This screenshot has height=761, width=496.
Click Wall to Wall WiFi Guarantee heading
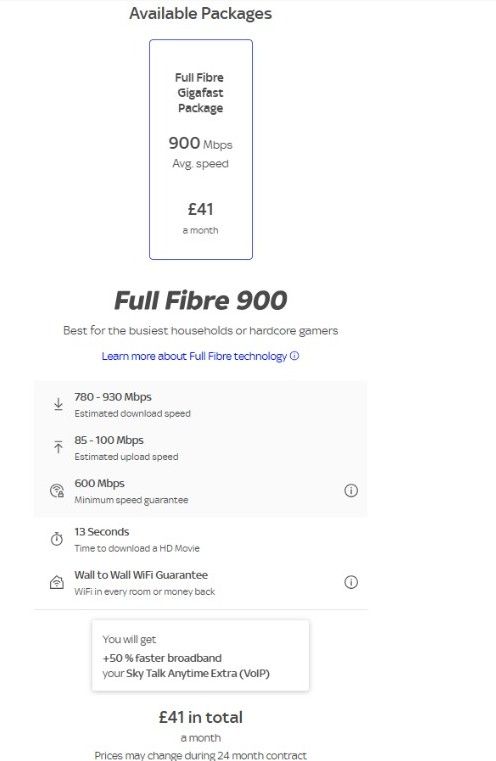pos(141,575)
